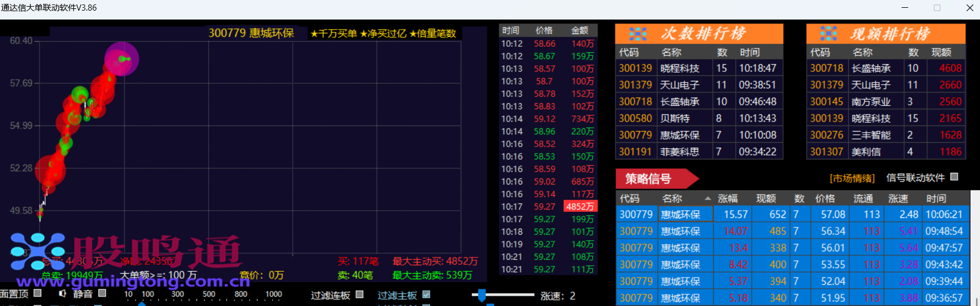Uncheck the 过滤主板 checkbox
This screenshot has height=306, width=980.
[x=426, y=294]
